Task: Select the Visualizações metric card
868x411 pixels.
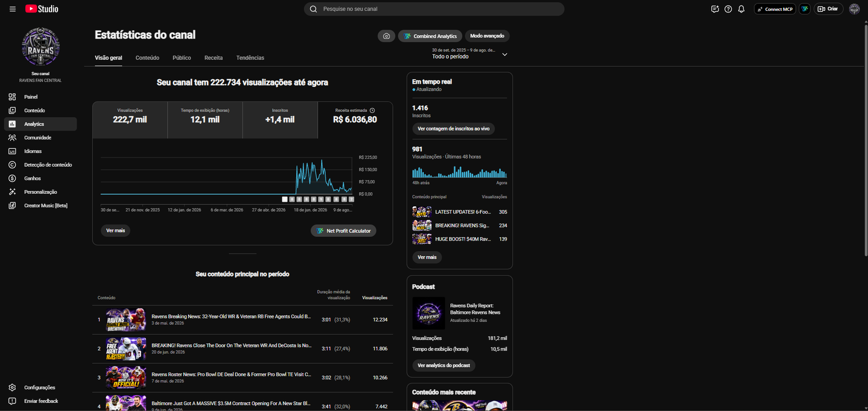Action: (x=130, y=120)
